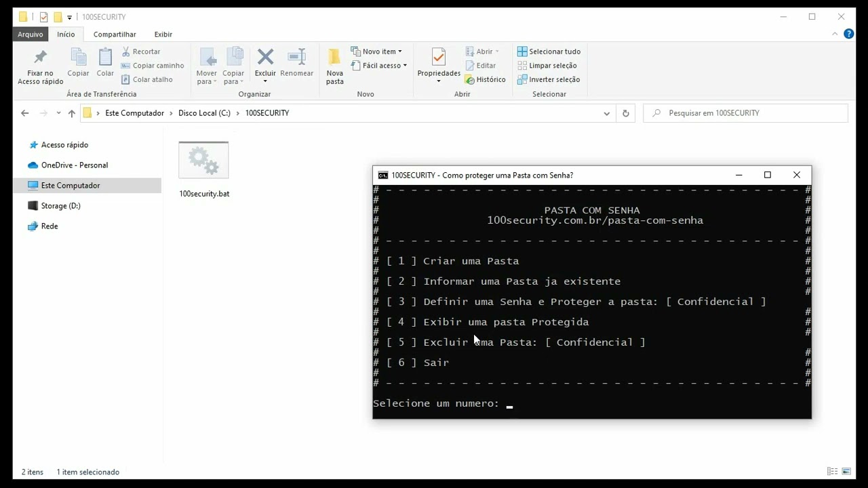Open the Arquivo menu tab
Image resolution: width=868 pixels, height=488 pixels.
[31, 34]
